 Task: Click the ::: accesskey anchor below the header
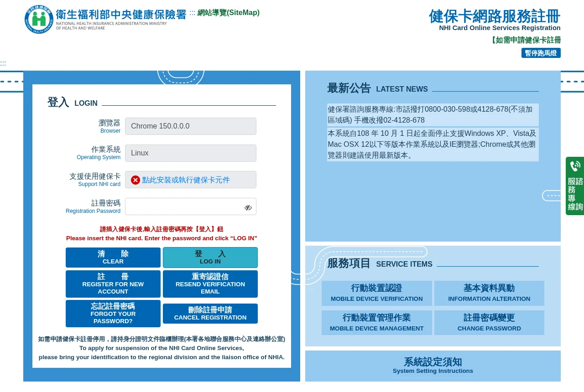[x=3, y=63]
